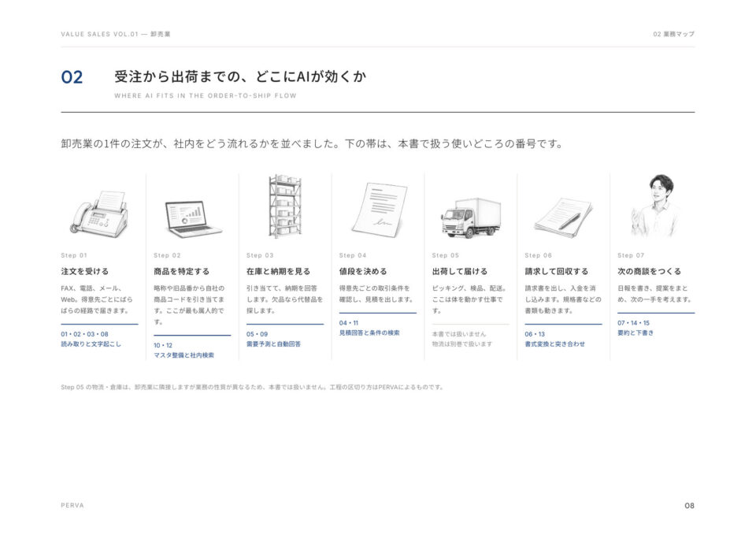Click the label 書式変換と突き合わせ

(555, 344)
